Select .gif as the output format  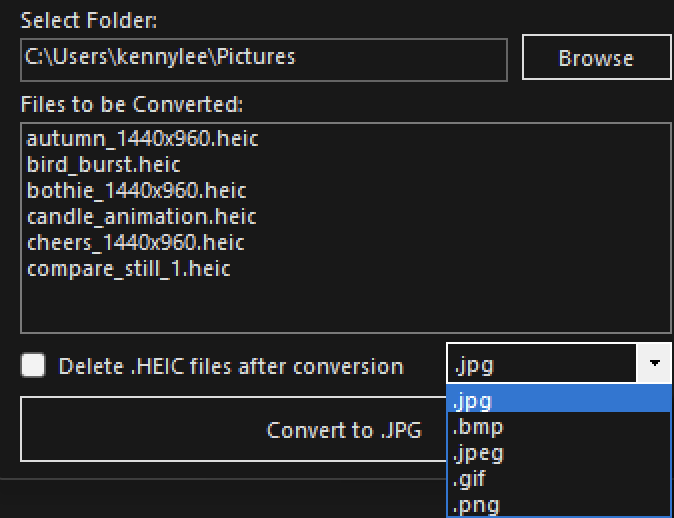(558, 479)
